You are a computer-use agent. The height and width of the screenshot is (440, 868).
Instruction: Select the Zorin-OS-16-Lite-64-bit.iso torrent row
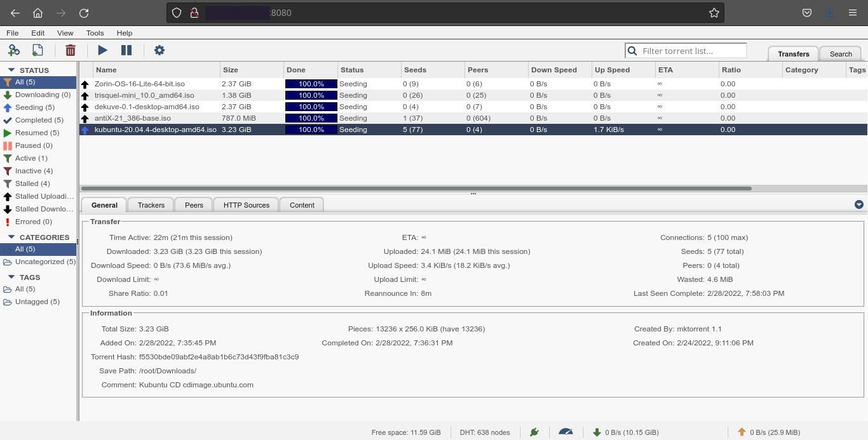point(473,84)
